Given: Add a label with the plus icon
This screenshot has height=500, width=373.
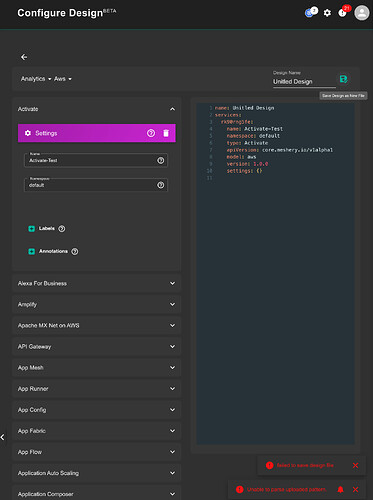Looking at the screenshot, I should tap(32, 229).
